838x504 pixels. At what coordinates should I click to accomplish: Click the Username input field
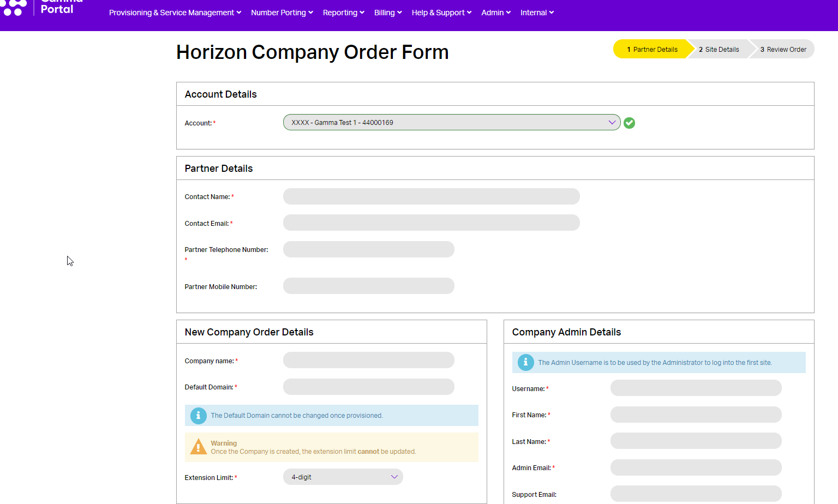(696, 388)
